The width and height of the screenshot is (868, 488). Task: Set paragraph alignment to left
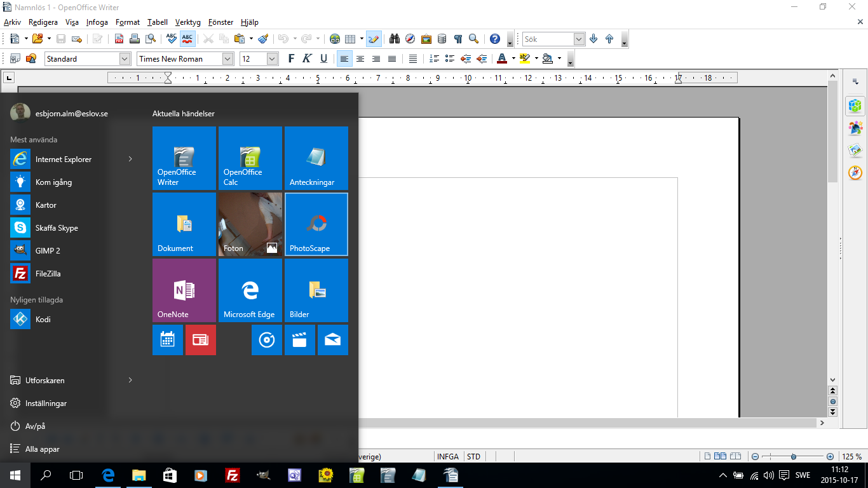click(x=344, y=58)
